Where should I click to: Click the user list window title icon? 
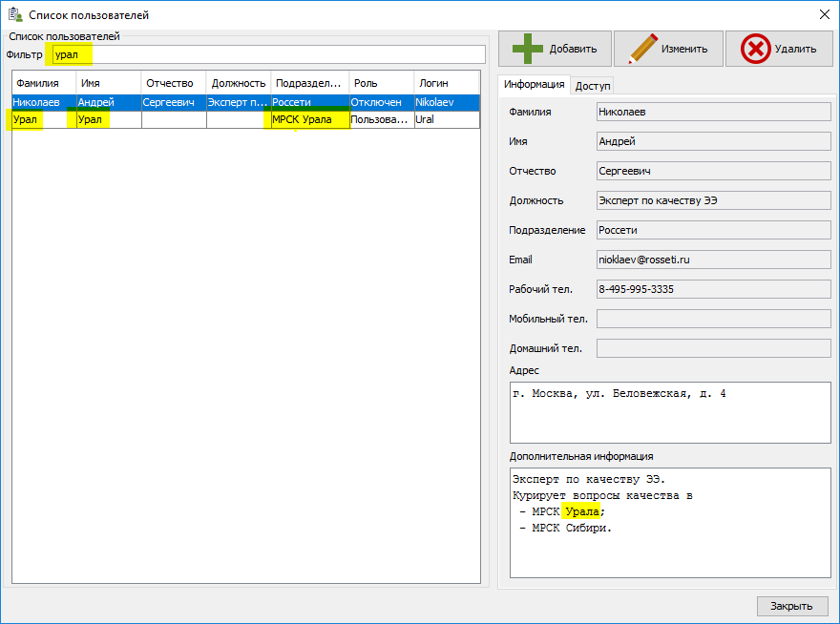[x=15, y=14]
